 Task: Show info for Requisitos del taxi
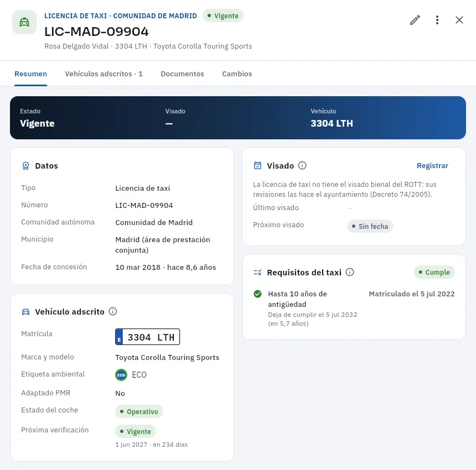350,272
